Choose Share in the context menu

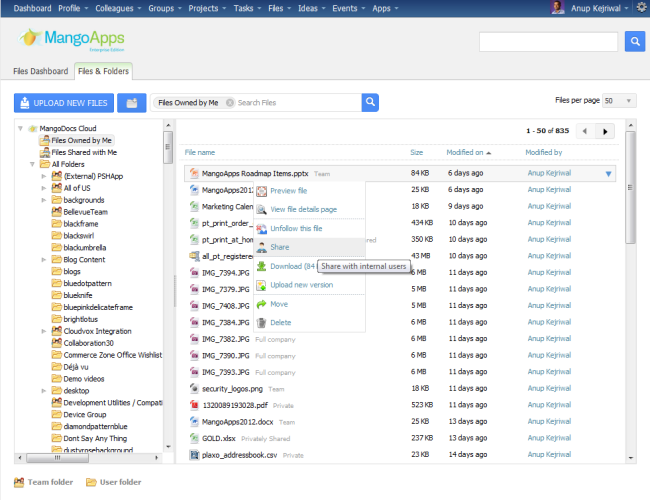(309, 248)
